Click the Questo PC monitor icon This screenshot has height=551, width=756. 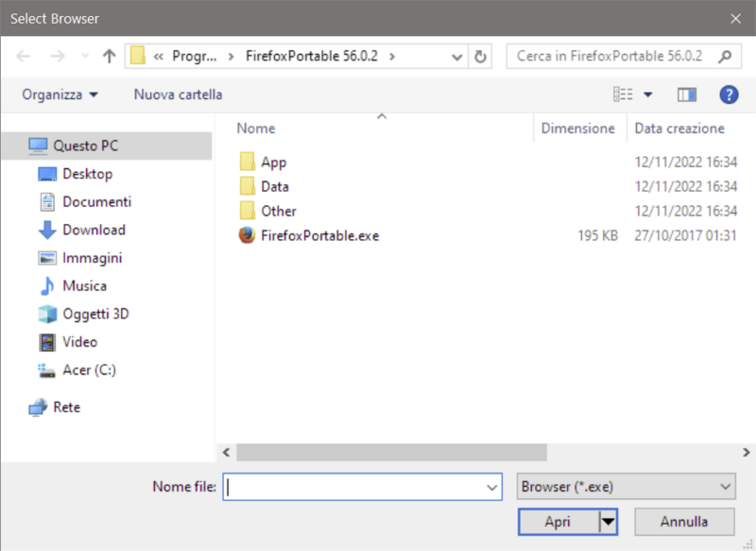click(38, 146)
